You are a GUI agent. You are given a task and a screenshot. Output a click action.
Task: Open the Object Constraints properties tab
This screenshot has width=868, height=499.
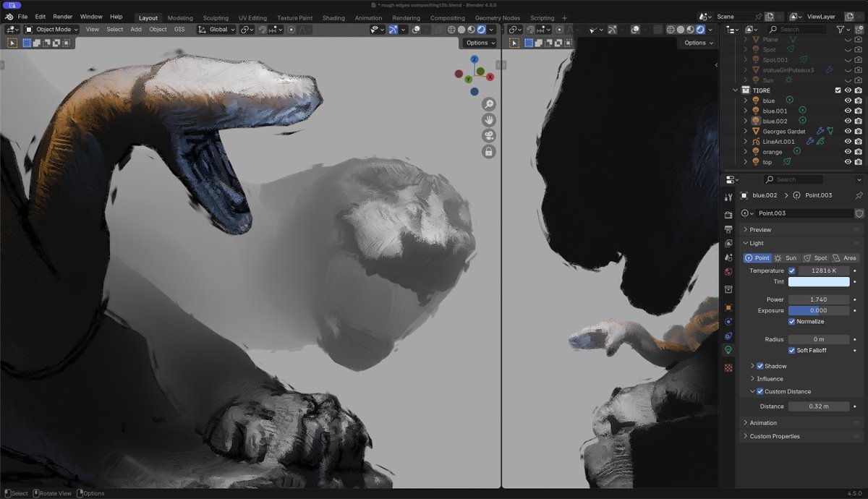click(728, 336)
